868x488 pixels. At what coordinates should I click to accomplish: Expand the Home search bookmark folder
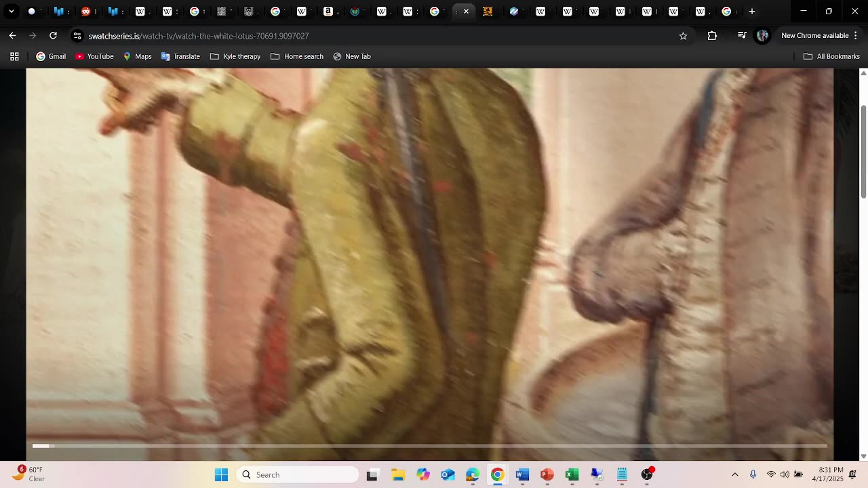[297, 56]
